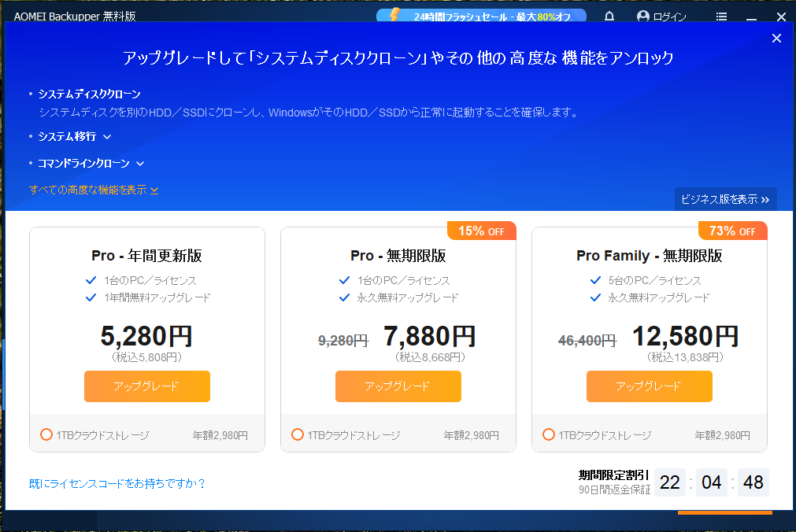
Task: Click the 24-hour flash sale banner
Action: click(481, 16)
